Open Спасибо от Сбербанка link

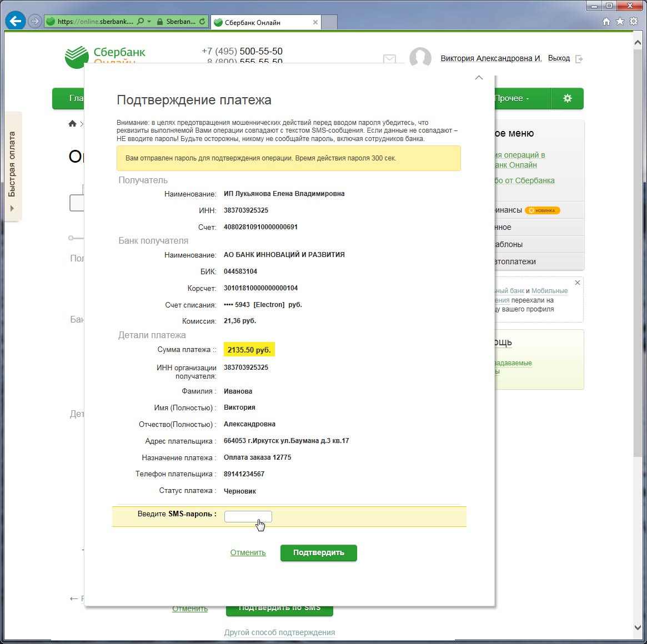tap(524, 180)
